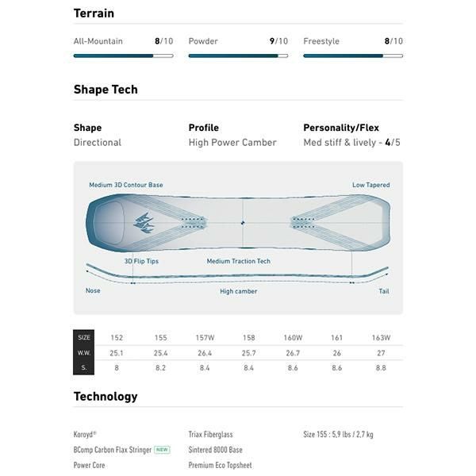Click the Medium Traction Tech label
This screenshot has height=476, width=476.
(238, 261)
